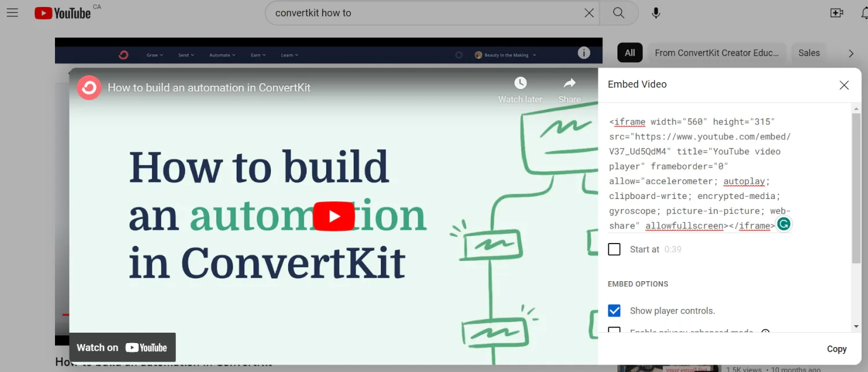Click the Share arrow in preview
This screenshot has width=868, height=372.
click(569, 84)
